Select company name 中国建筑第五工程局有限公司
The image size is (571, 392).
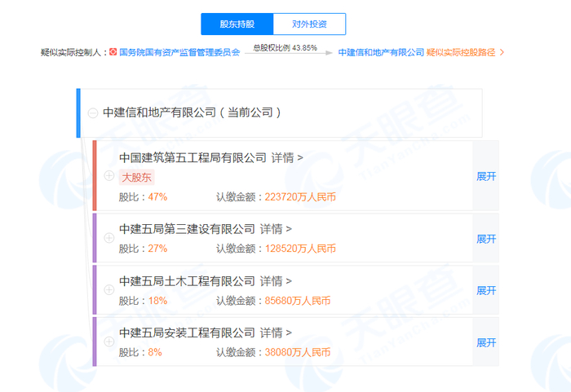(x=193, y=158)
